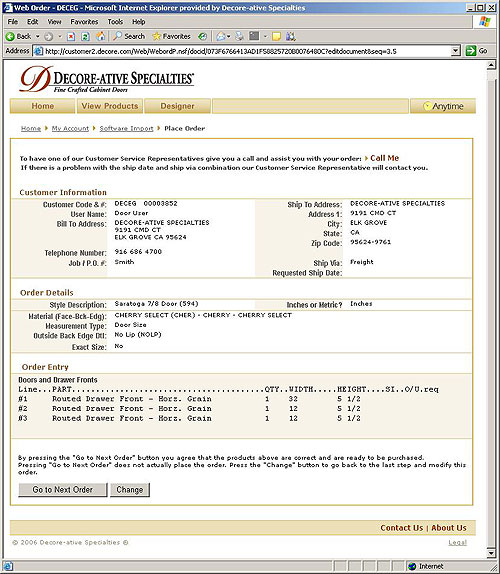500x574 pixels.
Task: Click the Job / P.O. value Smith
Action: (124, 262)
